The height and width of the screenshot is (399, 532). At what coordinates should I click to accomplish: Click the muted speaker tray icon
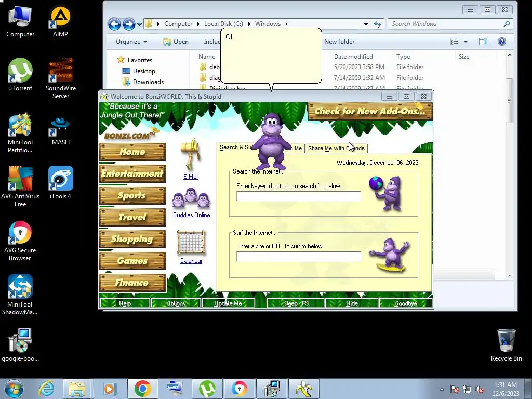[x=480, y=389]
